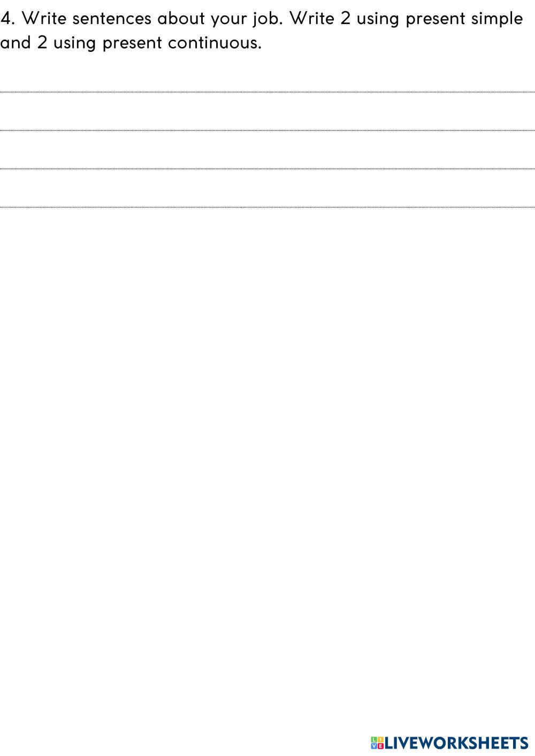Open the LIVEWORKSHEETS text link

[x=456, y=743]
